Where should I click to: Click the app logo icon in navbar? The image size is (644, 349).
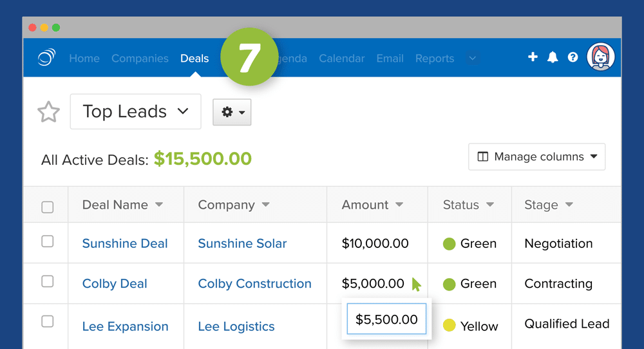(46, 58)
